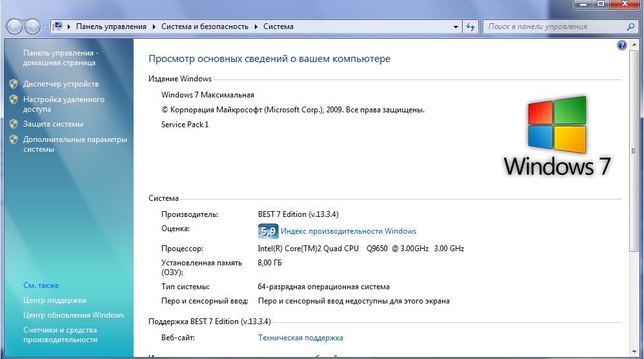Open help via the question mark icon
This screenshot has width=644, height=359.
click(x=622, y=45)
